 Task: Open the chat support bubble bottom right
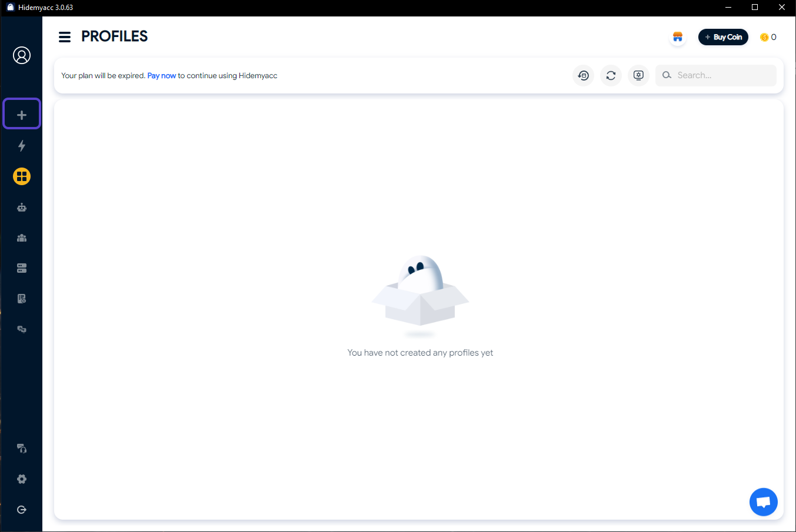(x=763, y=501)
